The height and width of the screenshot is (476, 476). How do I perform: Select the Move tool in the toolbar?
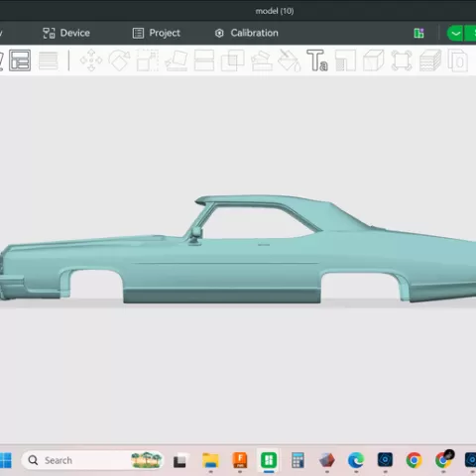[x=91, y=60]
